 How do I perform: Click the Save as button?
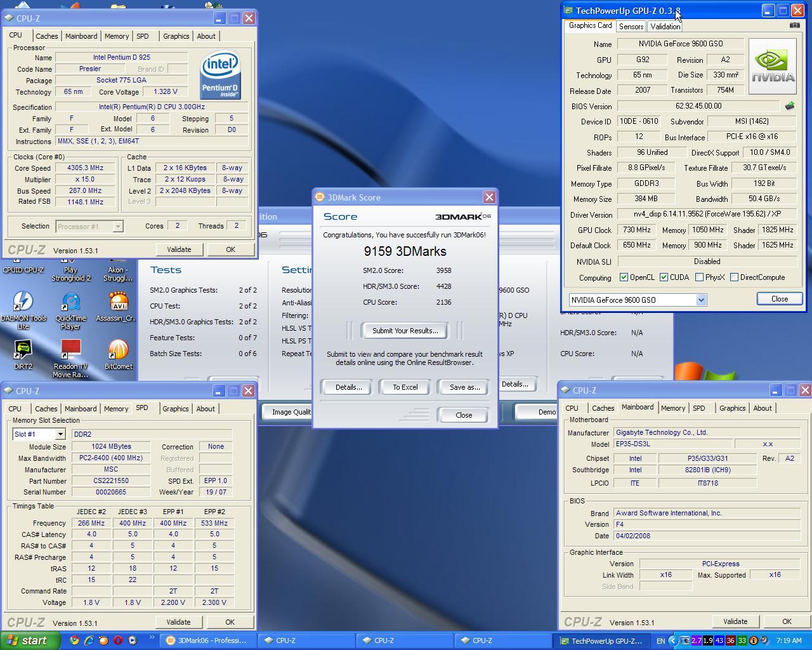[x=464, y=387]
